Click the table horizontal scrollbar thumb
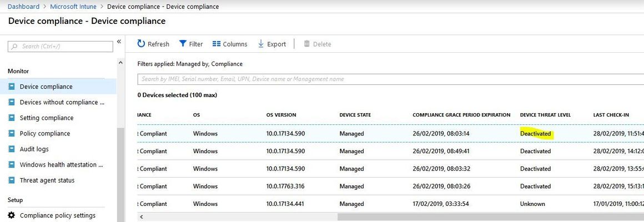644x222 pixels. (x=490, y=216)
